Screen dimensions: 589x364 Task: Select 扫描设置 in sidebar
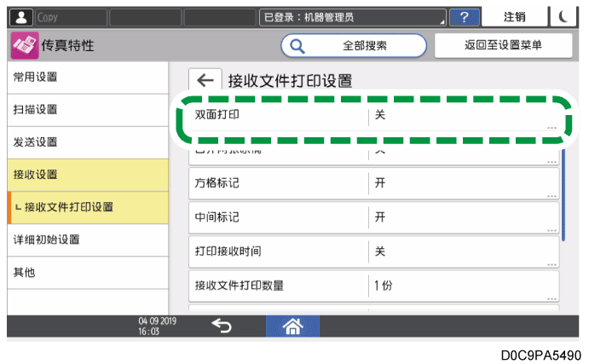point(88,110)
